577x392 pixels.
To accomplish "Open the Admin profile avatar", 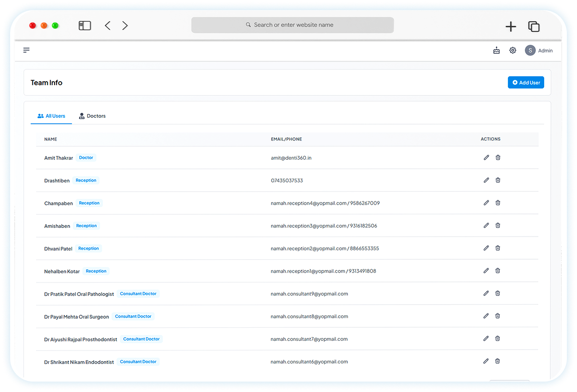I will (x=530, y=50).
